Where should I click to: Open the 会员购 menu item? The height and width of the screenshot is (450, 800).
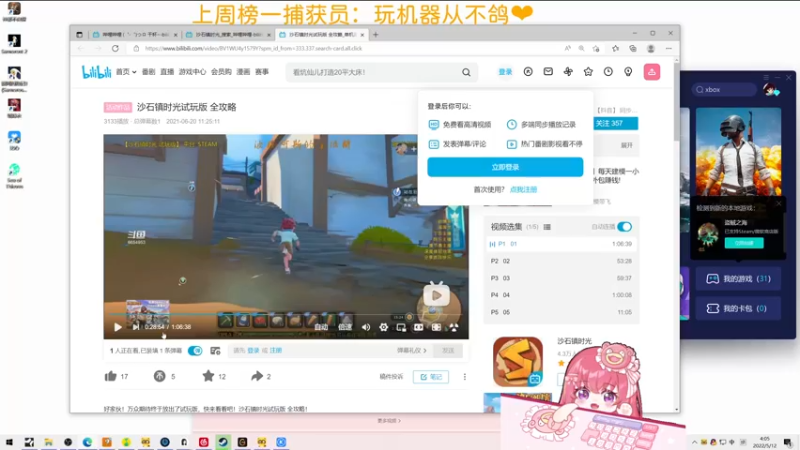click(x=221, y=72)
